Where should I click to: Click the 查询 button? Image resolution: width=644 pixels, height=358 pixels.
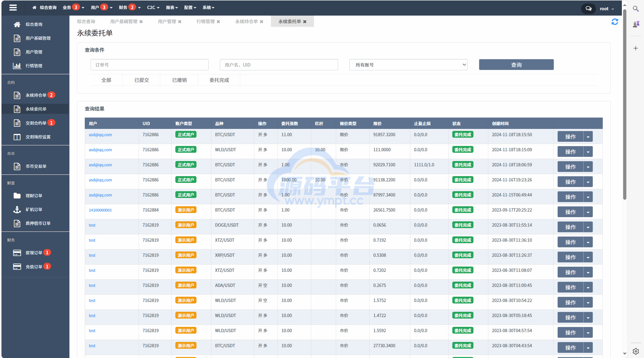[516, 65]
